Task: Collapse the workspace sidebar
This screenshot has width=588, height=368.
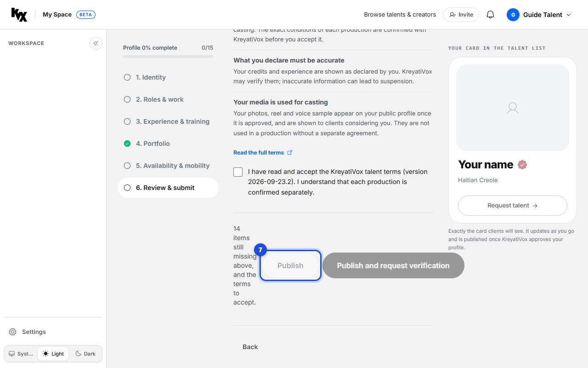Action: pyautogui.click(x=96, y=43)
